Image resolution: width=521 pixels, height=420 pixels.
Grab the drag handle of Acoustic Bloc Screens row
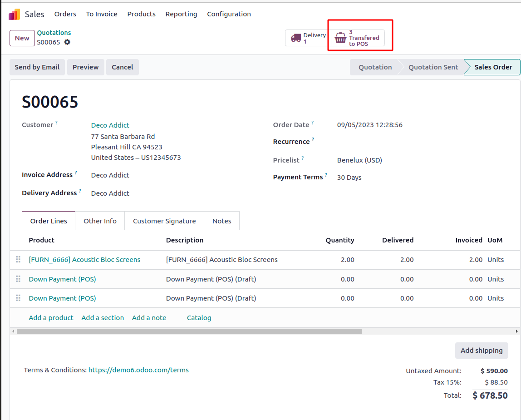pyautogui.click(x=18, y=259)
